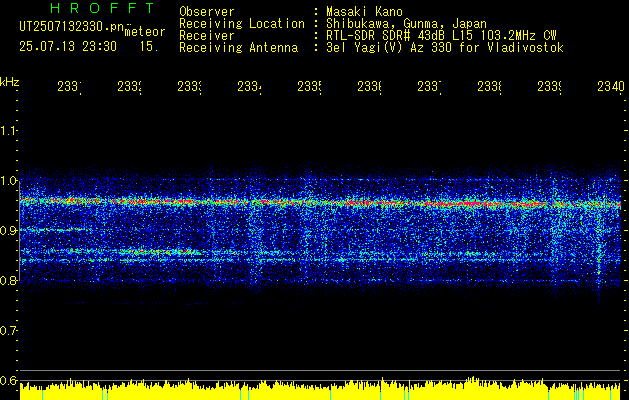This screenshot has width=629, height=400.
Task: Click the 0.6 frequency axis label
Action: [x=8, y=380]
